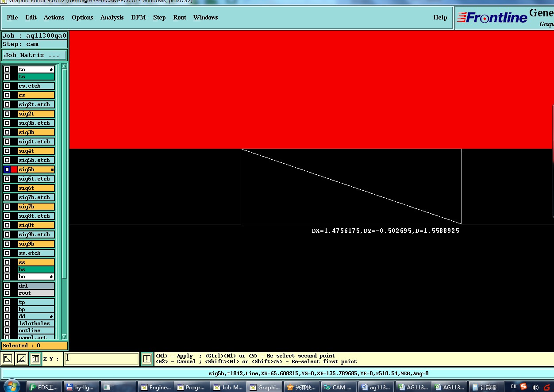The width and height of the screenshot is (554, 392).
Task: Open the Edit menu
Action: (x=31, y=18)
